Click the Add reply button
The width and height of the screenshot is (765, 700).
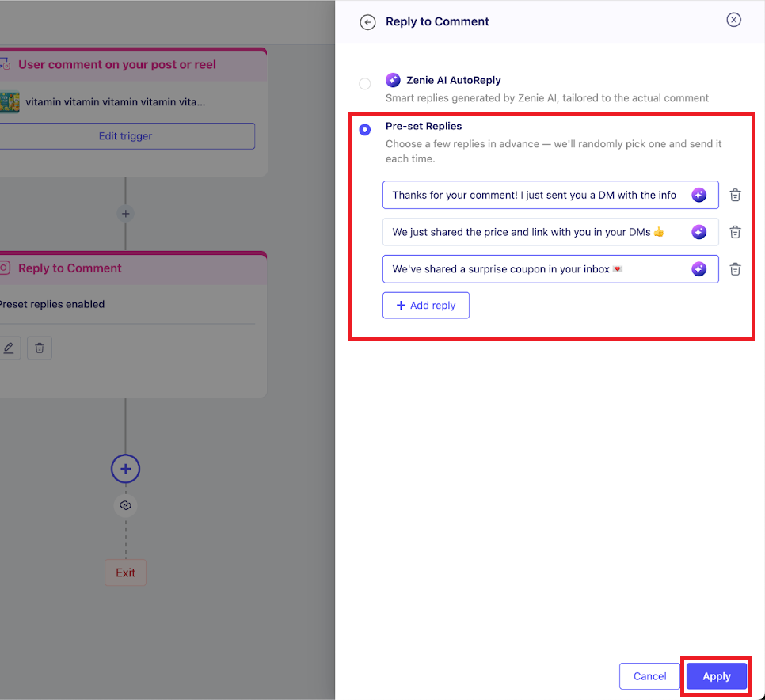pyautogui.click(x=426, y=306)
